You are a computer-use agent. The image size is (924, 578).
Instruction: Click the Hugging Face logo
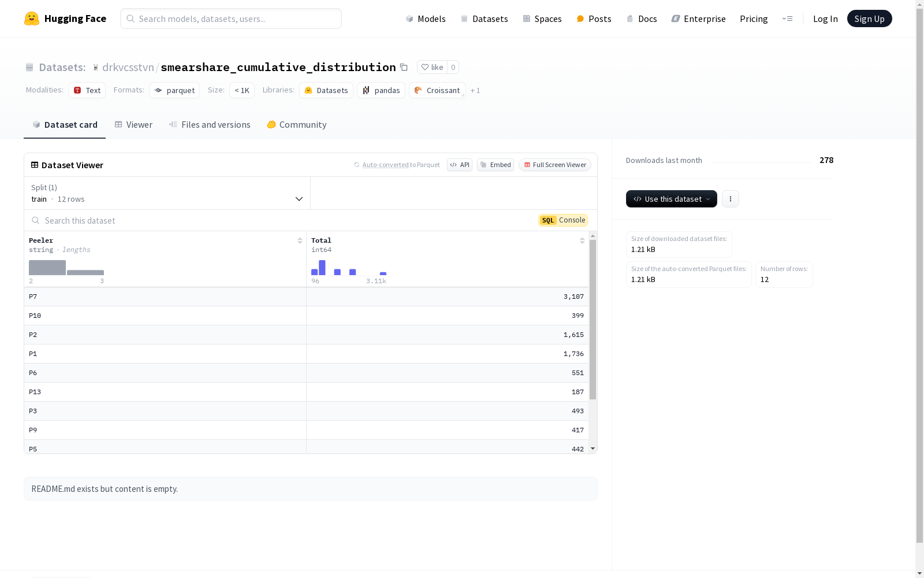click(65, 18)
